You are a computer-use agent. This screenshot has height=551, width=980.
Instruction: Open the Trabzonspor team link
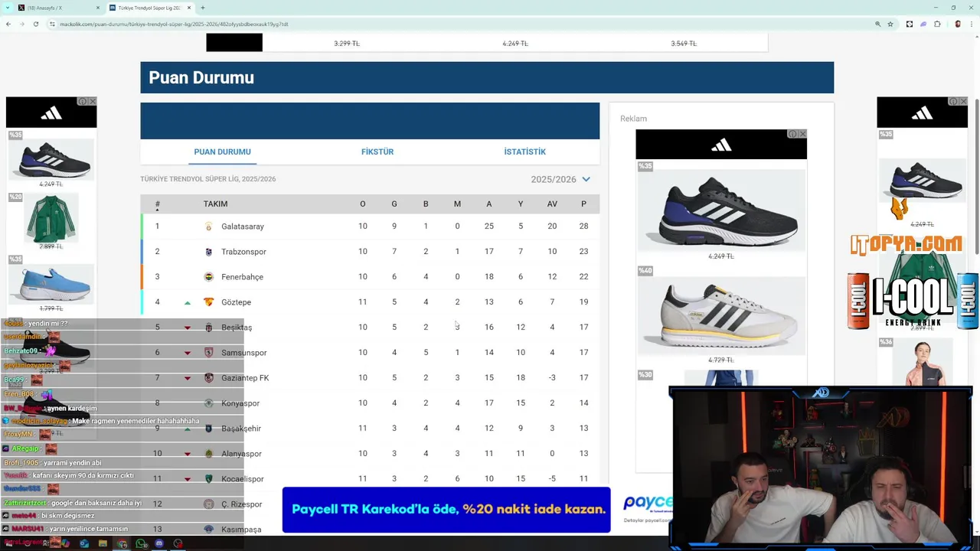pyautogui.click(x=243, y=252)
